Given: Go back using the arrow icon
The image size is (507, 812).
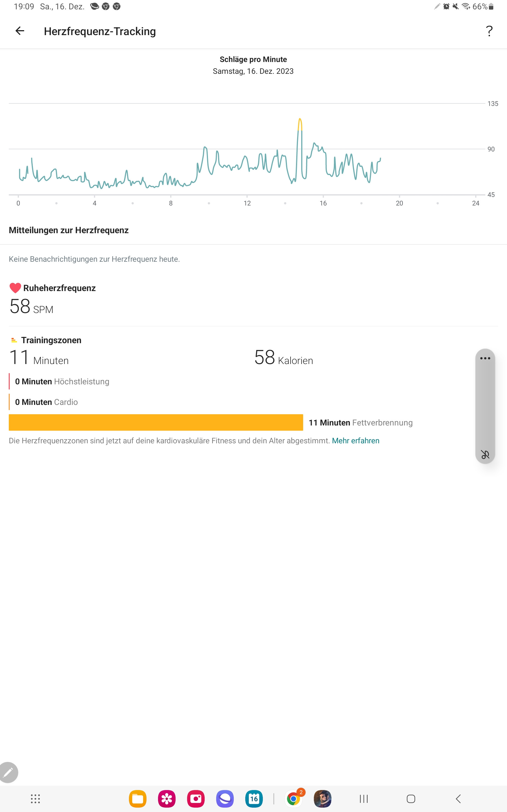Looking at the screenshot, I should tap(20, 31).
